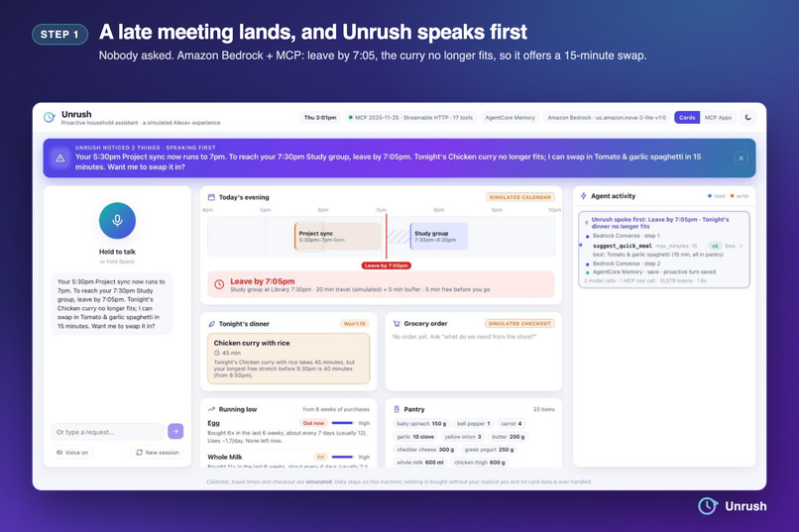Viewport: 799px width, 532px height.
Task: Click the Amazon Bedrock model chip
Action: 607,118
